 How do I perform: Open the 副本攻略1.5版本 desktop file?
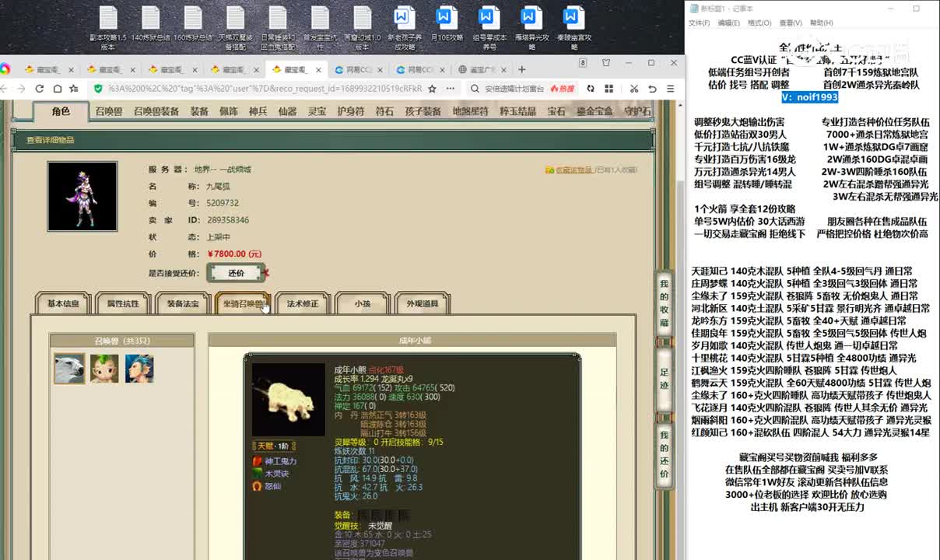[x=108, y=28]
